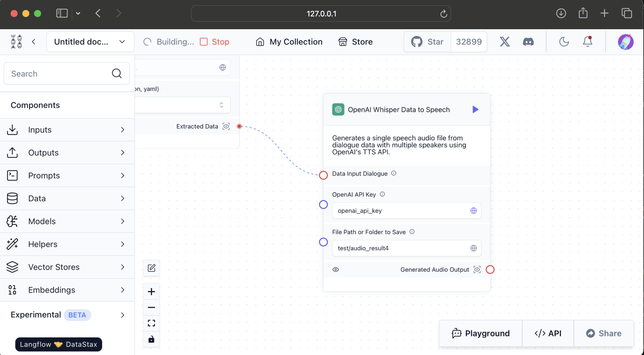Open the Playground
The image size is (644, 355).
[x=481, y=333]
